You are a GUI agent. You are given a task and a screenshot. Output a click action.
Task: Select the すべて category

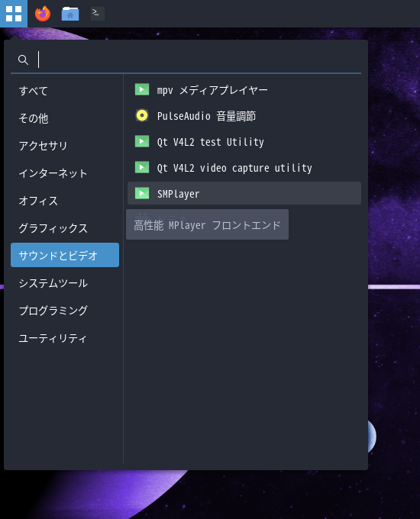coord(65,90)
